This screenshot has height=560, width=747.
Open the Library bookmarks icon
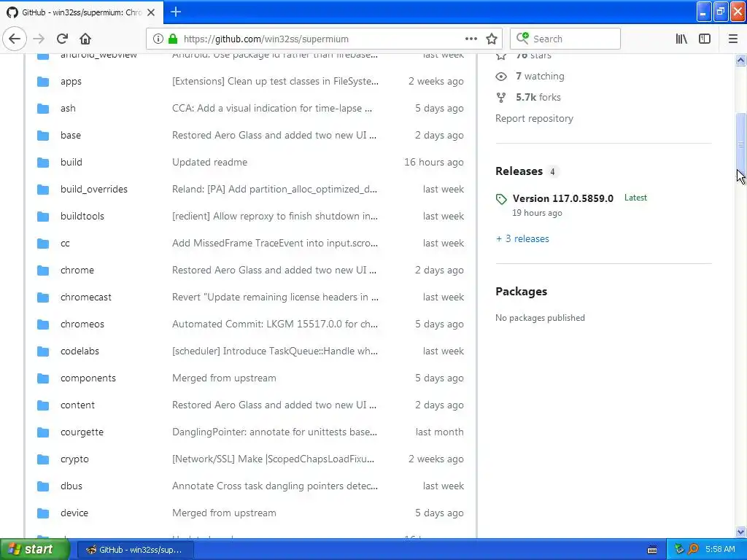(681, 39)
